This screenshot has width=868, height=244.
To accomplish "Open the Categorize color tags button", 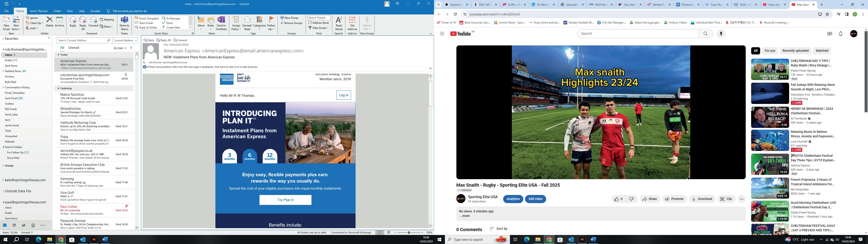I will tap(259, 23).
